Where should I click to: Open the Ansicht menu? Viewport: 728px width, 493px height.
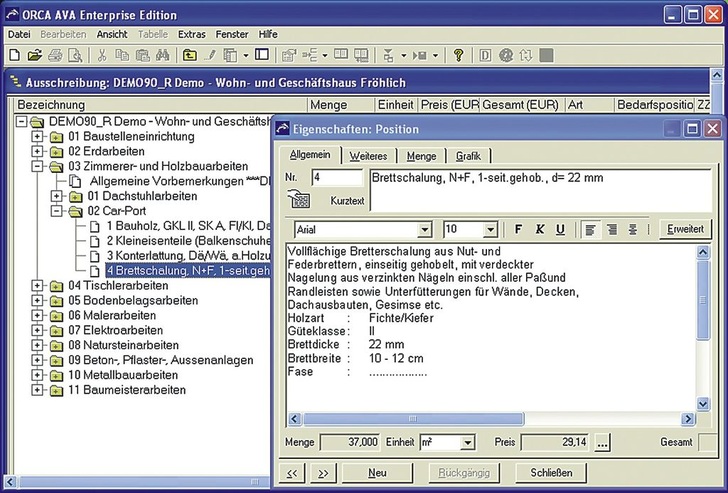point(112,34)
